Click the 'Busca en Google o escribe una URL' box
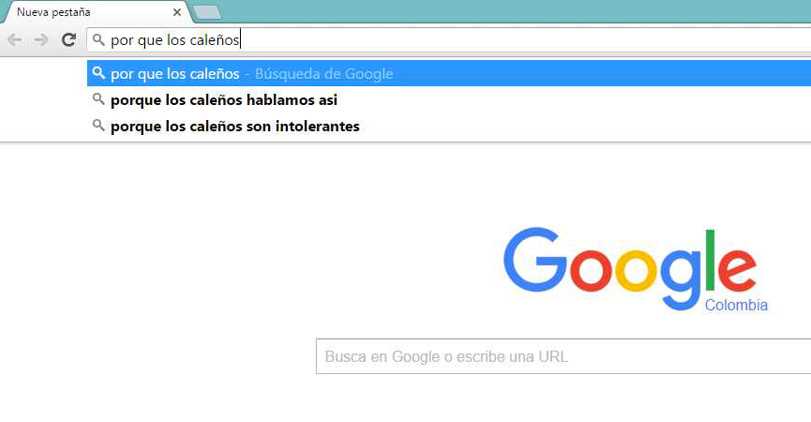The image size is (811, 422). [x=564, y=356]
